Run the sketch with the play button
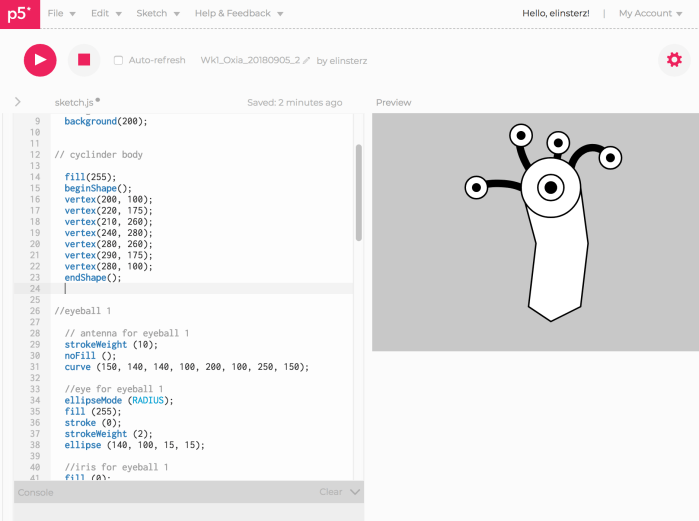699x521 pixels. pyautogui.click(x=40, y=60)
